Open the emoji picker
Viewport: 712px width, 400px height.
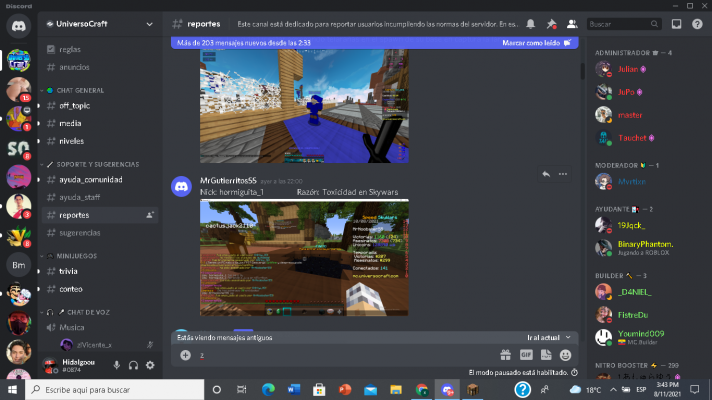coord(566,354)
